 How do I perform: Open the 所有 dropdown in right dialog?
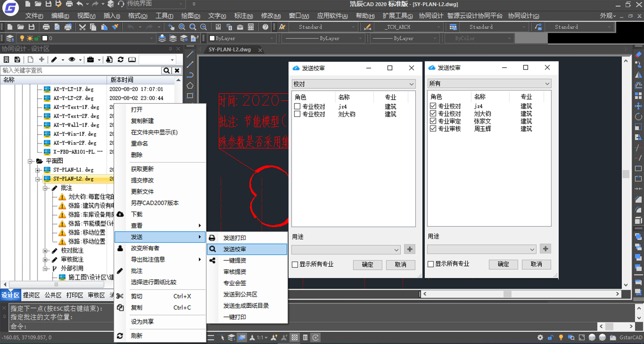[489, 84]
